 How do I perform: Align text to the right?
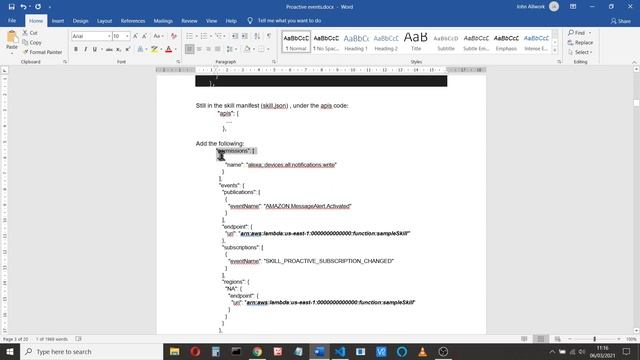coord(209,49)
